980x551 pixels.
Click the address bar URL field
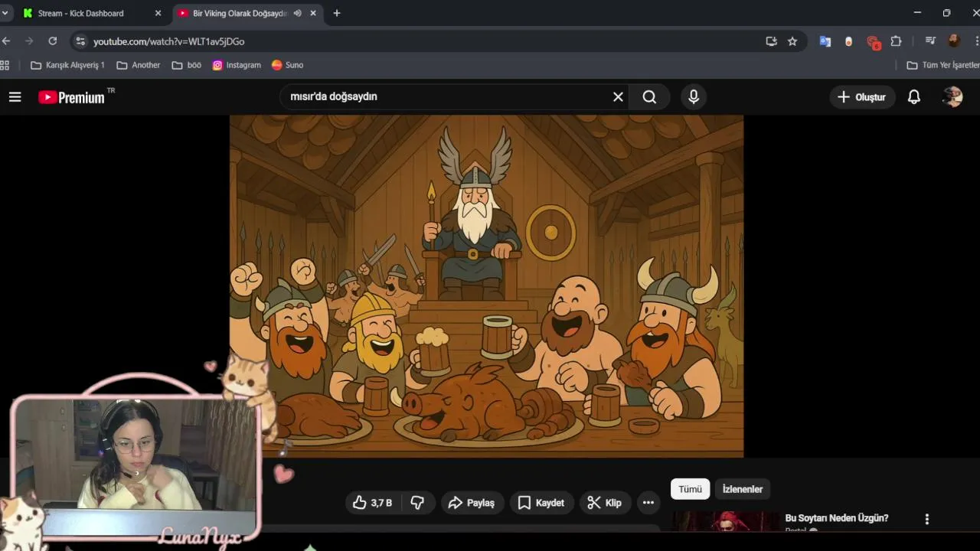[x=425, y=41]
